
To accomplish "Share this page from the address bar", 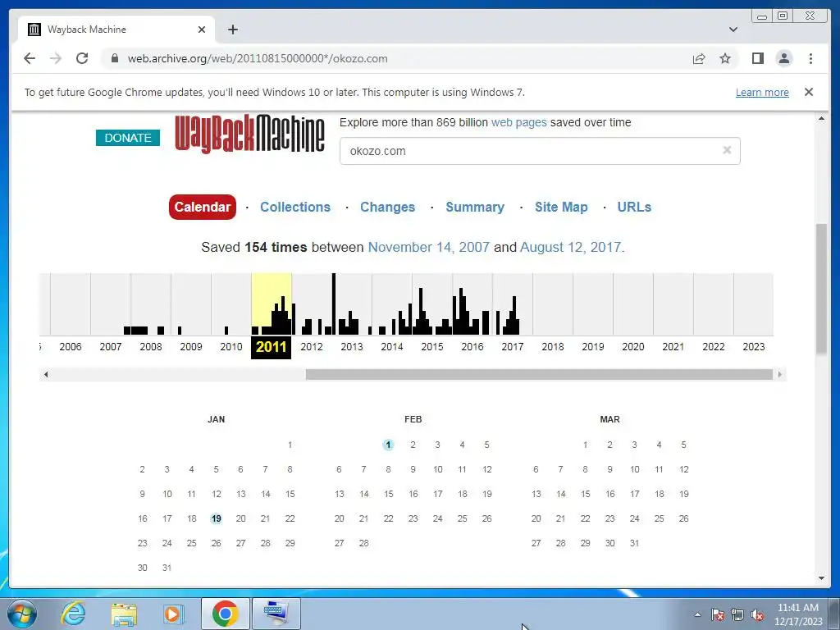I will [699, 58].
